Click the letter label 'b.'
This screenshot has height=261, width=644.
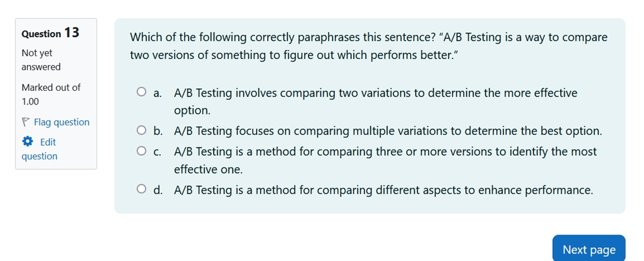pyautogui.click(x=158, y=131)
